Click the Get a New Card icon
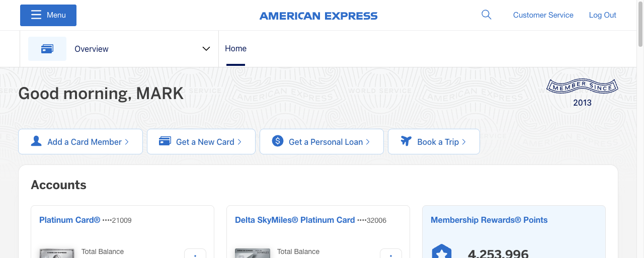Screen dimensions: 644x258 [165, 141]
